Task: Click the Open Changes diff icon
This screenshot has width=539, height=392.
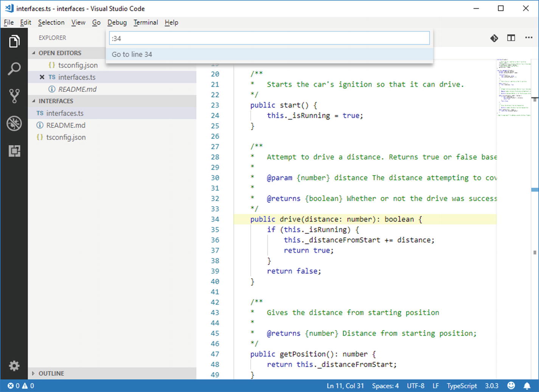Action: (494, 38)
